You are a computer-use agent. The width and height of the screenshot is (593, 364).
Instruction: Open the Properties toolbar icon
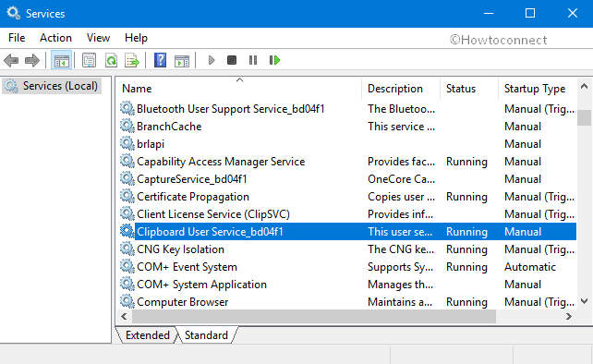click(90, 60)
